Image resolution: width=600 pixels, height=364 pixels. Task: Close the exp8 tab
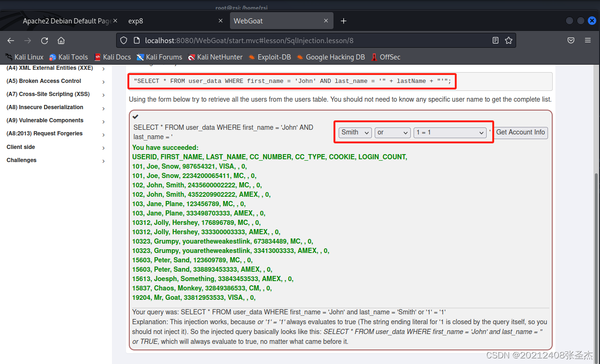tap(221, 21)
